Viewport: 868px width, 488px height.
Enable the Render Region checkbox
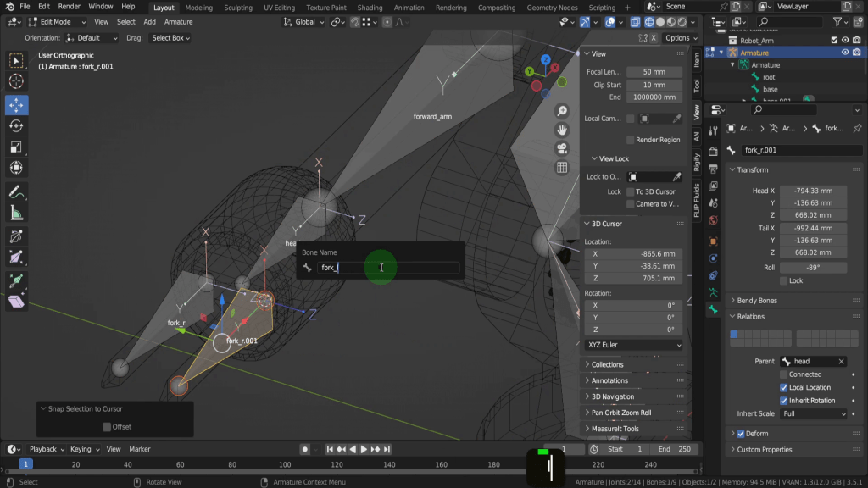click(630, 140)
